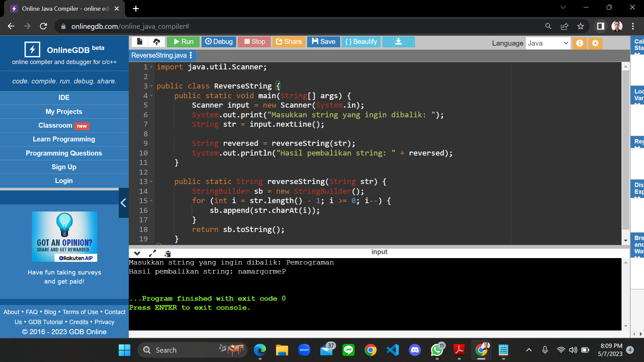Beautify the source code

(361, 42)
